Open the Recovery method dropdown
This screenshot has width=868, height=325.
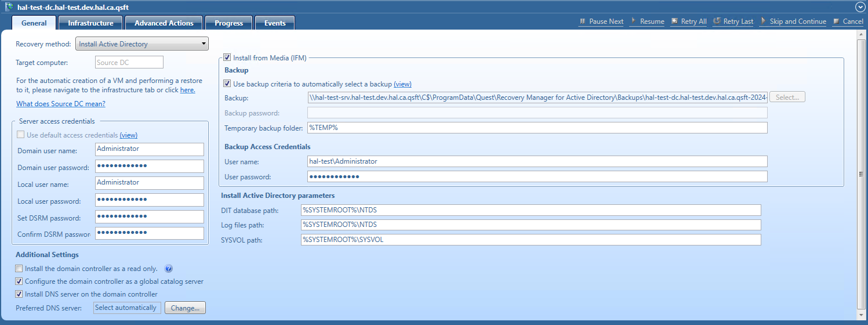(142, 44)
